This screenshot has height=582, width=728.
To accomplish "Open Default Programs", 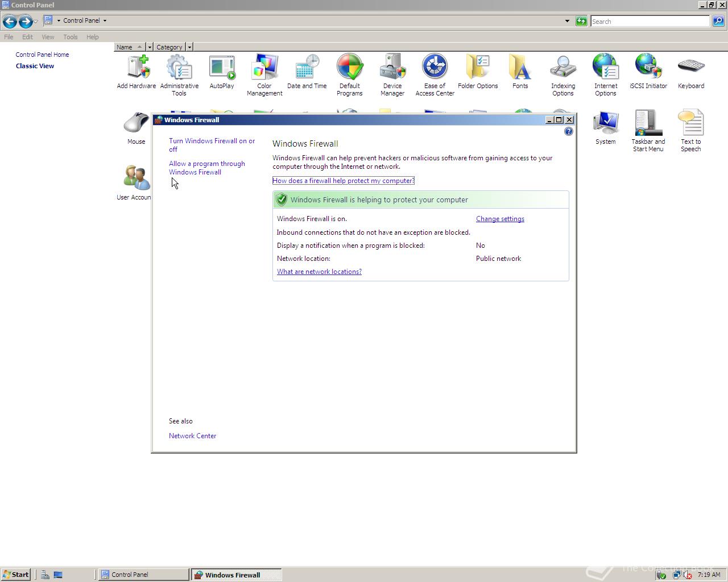I will pos(350,75).
